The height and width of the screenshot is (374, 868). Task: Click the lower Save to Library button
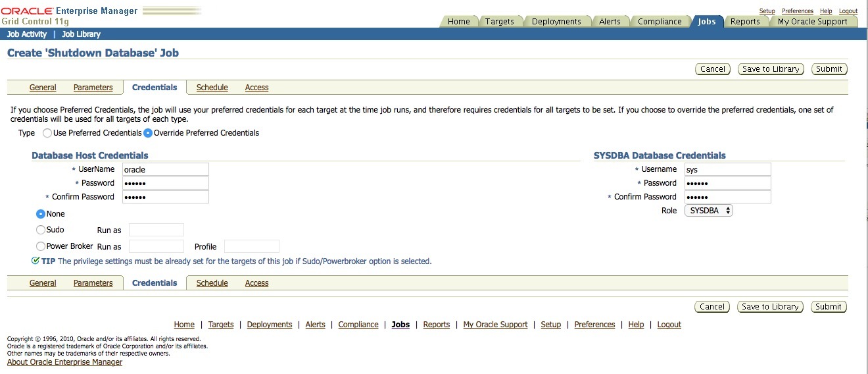pos(770,307)
